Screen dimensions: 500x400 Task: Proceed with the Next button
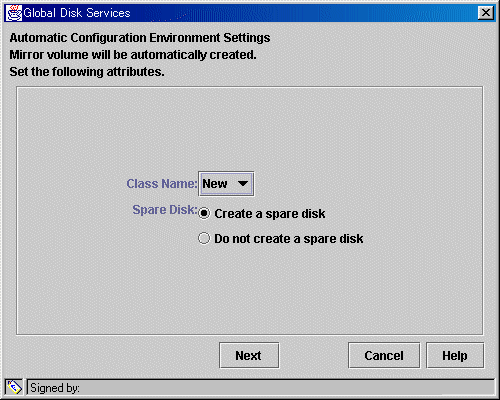(x=249, y=355)
